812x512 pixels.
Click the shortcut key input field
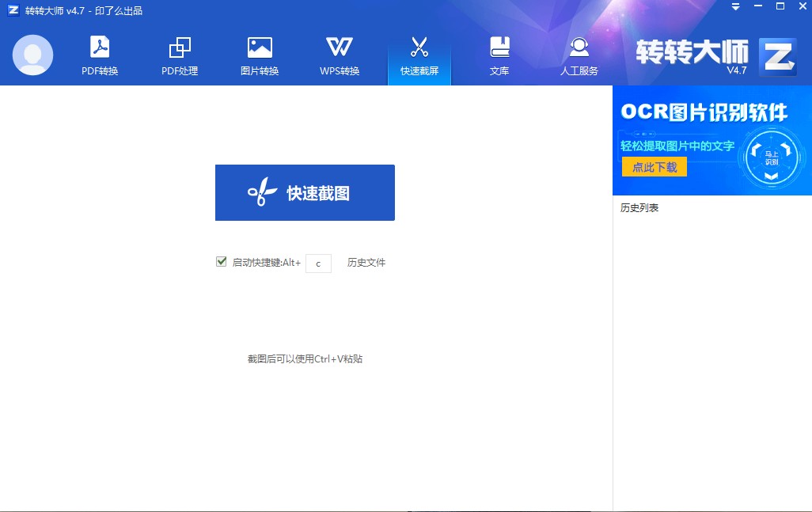[318, 264]
